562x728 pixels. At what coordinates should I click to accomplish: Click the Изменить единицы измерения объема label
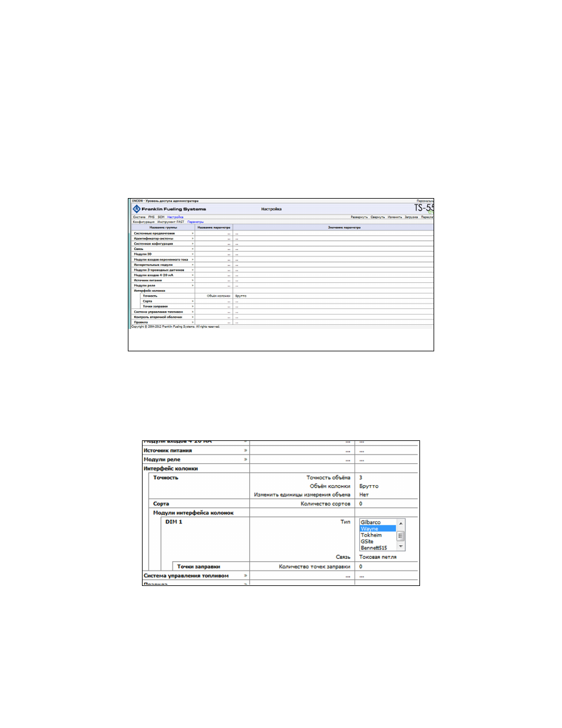[x=302, y=495]
